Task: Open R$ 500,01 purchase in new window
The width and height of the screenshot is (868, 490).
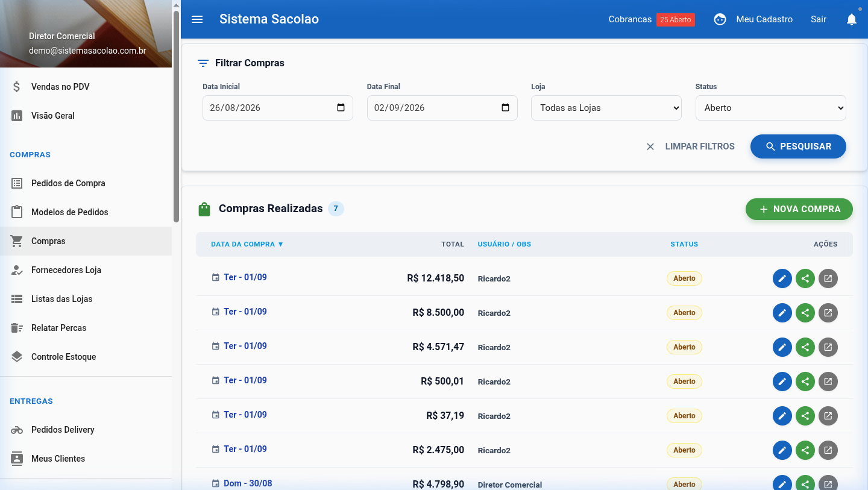Action: click(x=828, y=382)
